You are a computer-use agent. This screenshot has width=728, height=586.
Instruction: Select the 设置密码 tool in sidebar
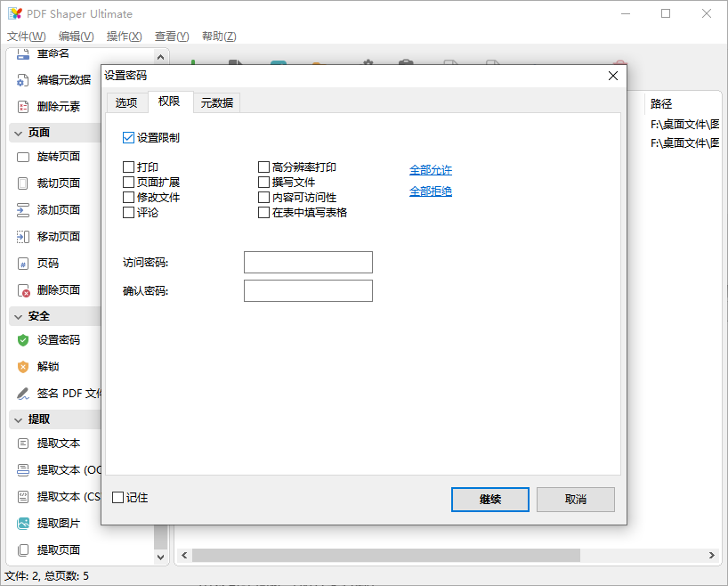[x=65, y=340]
